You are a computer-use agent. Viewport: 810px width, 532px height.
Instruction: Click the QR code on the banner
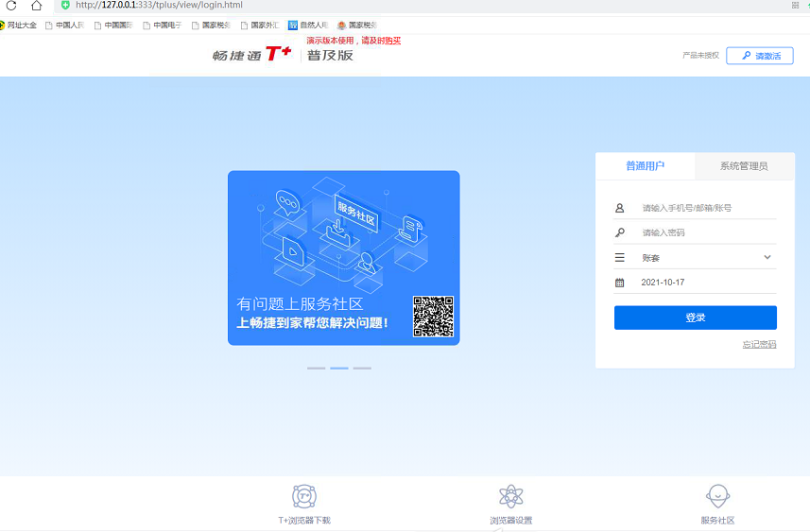(x=434, y=317)
